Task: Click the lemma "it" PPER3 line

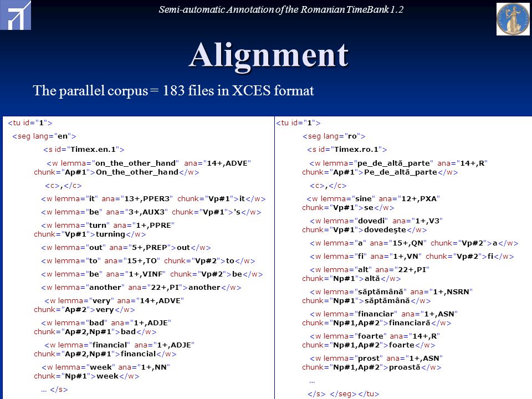Action: tap(154, 199)
